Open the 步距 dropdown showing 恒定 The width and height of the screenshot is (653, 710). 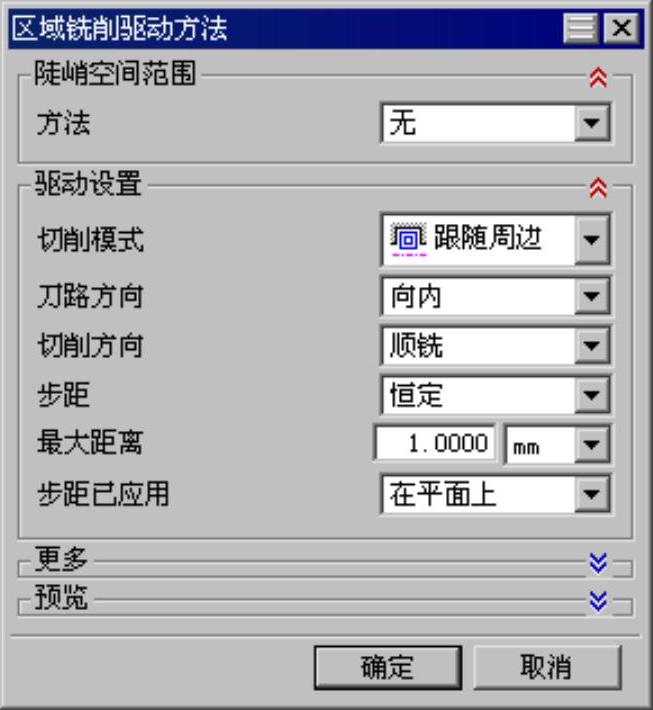point(495,395)
